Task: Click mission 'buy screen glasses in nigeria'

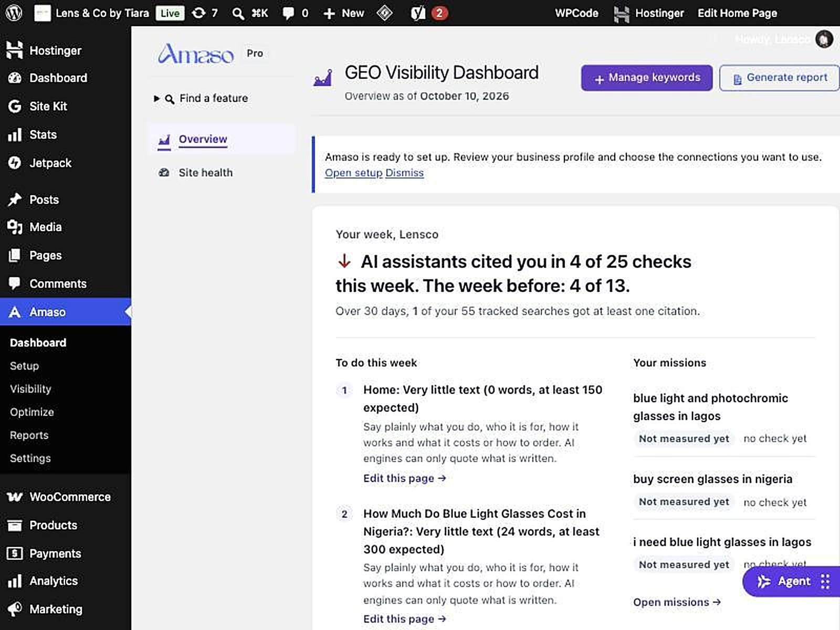Action: click(x=712, y=479)
